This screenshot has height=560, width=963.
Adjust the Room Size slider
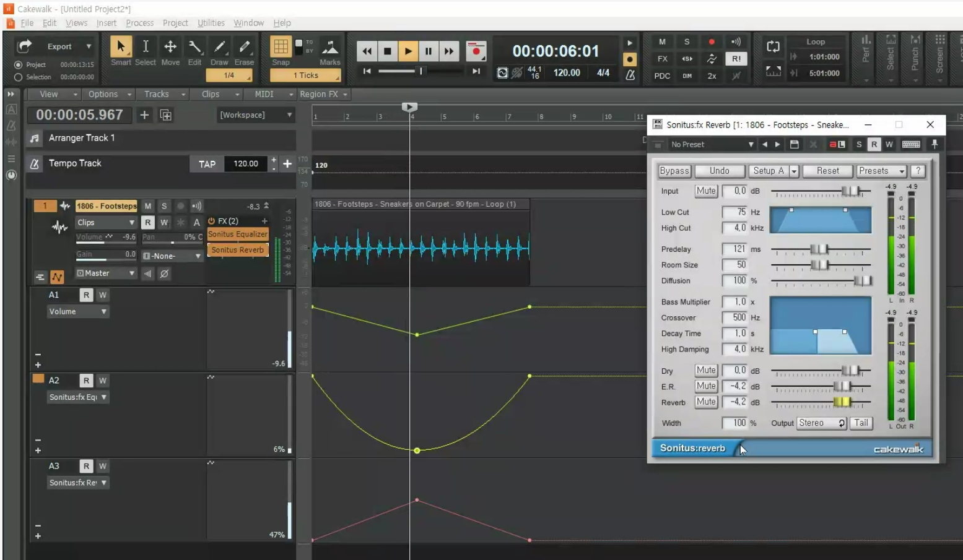coord(821,265)
